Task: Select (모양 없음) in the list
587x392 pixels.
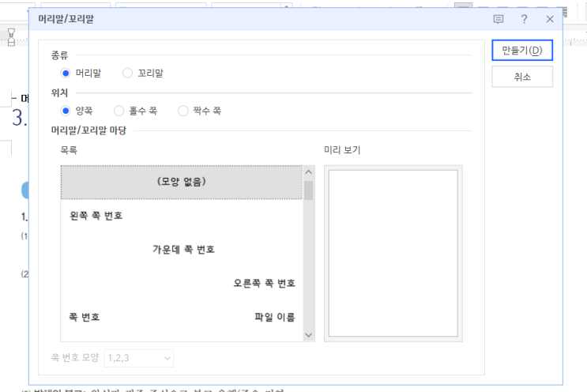Action: pyautogui.click(x=182, y=182)
